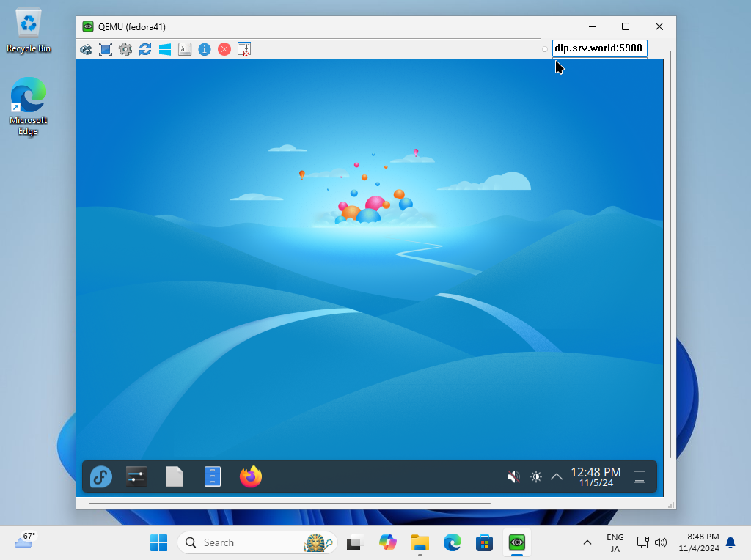Click horizontal scrollbar of QEMU window
Screen dimensions: 751x560
[x=289, y=504]
